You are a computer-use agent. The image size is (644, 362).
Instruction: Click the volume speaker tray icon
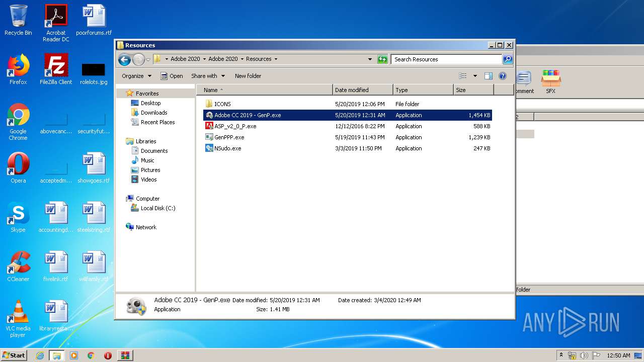pyautogui.click(x=584, y=355)
